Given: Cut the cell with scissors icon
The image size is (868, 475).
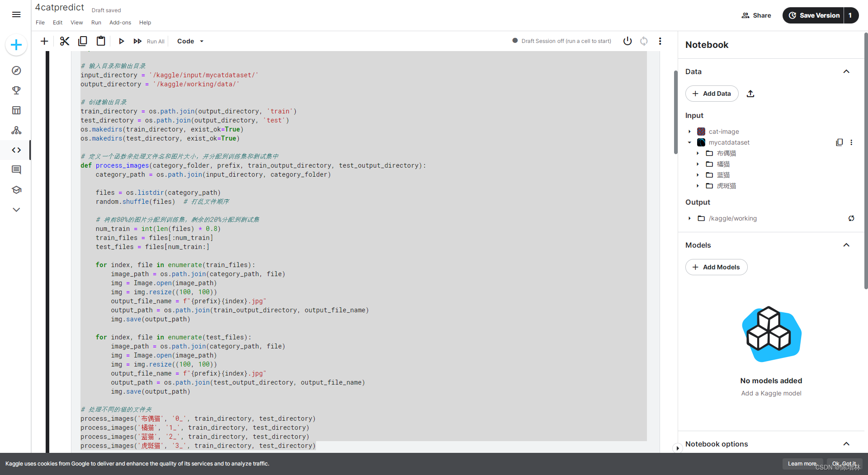Looking at the screenshot, I should pyautogui.click(x=65, y=41).
